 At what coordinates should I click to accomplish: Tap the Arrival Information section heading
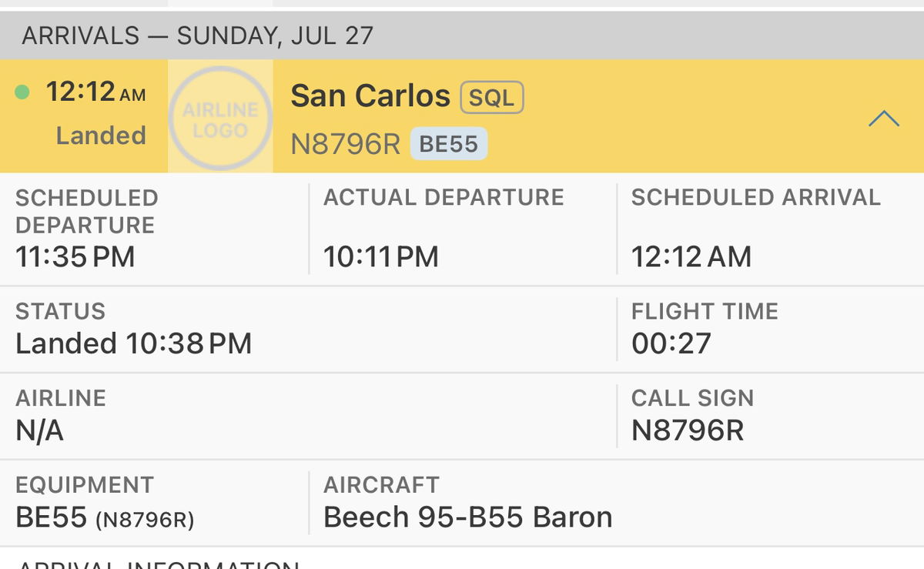coord(158,564)
